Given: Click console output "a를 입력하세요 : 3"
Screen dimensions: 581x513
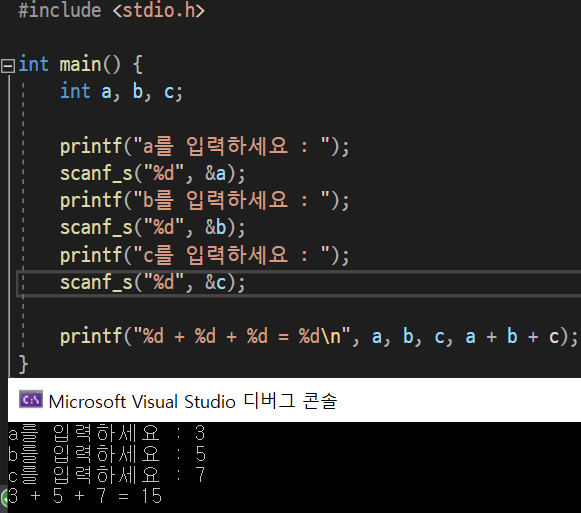Looking at the screenshot, I should click(x=107, y=433).
